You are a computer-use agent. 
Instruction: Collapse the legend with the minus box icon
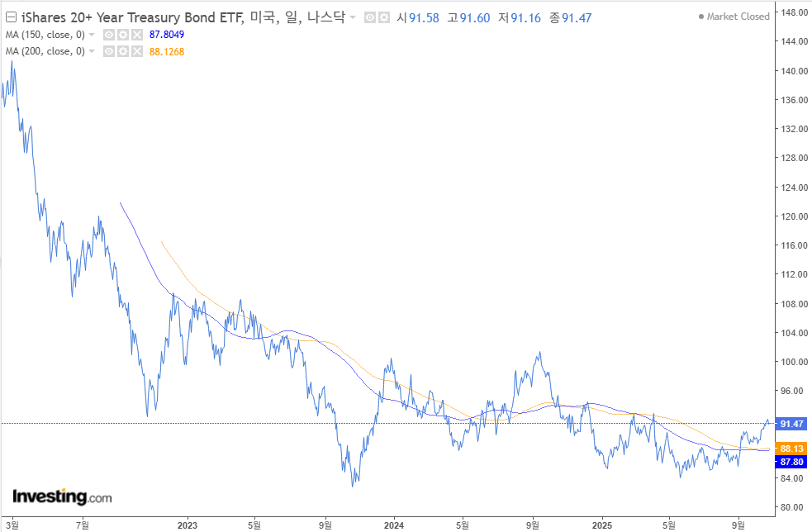pos(11,17)
